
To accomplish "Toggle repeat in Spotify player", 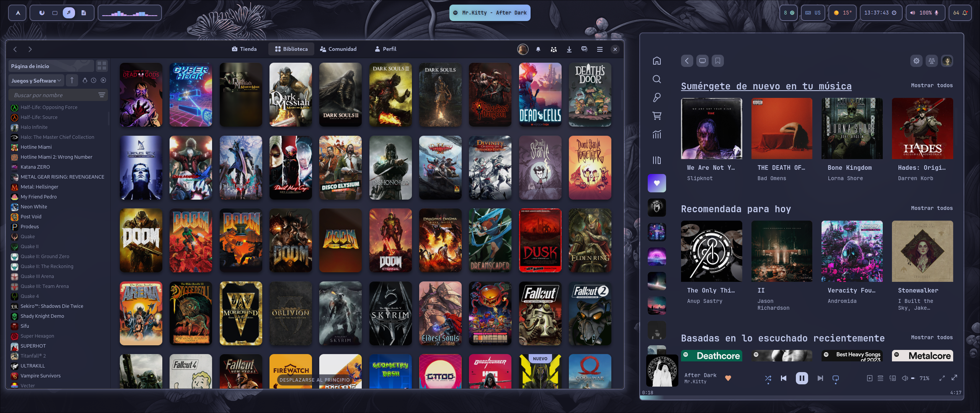I will 836,378.
